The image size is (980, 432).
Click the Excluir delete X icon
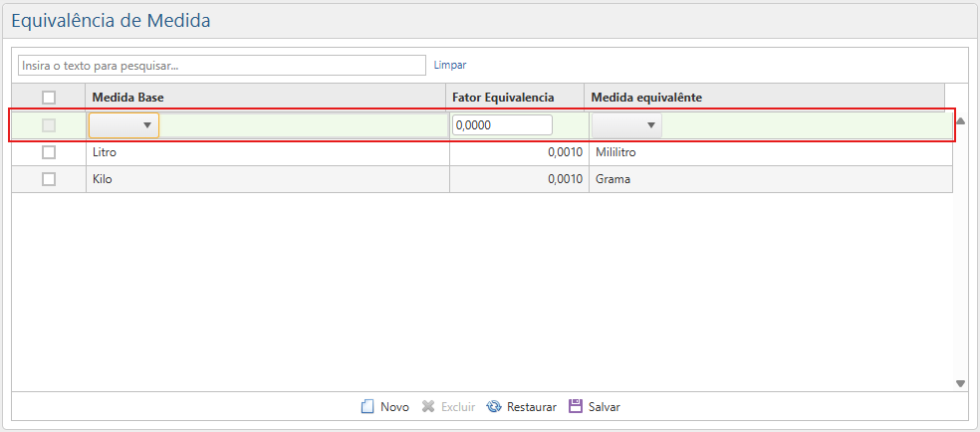click(x=428, y=406)
